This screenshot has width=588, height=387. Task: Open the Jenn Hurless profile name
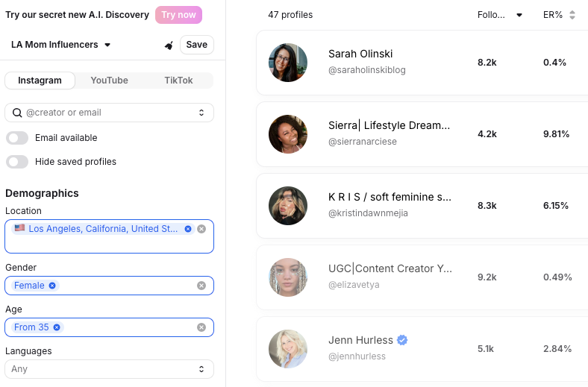click(360, 340)
